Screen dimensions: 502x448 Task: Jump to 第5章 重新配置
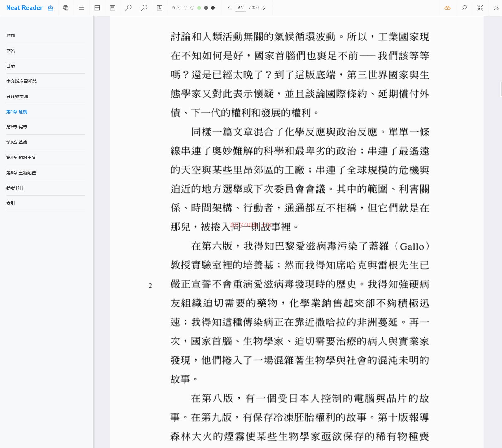pos(45,173)
